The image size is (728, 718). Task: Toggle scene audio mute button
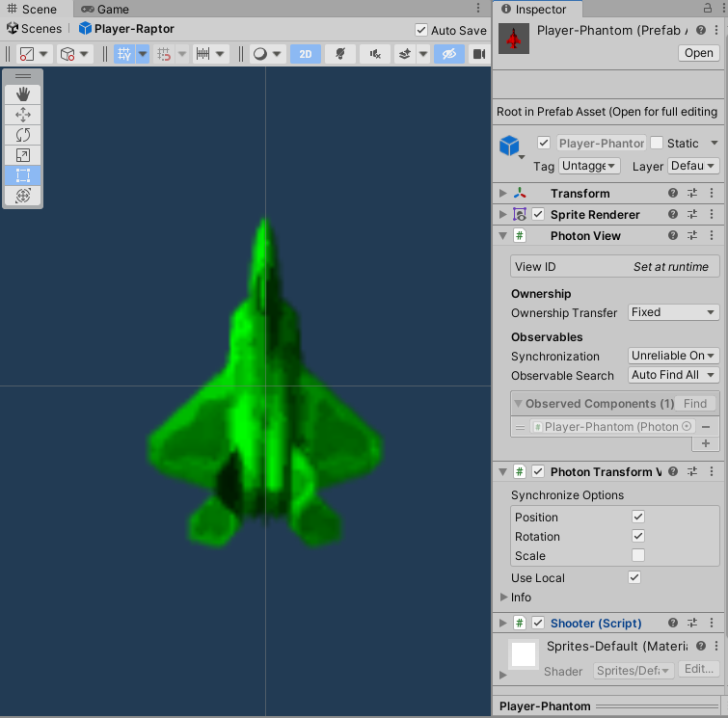(375, 54)
